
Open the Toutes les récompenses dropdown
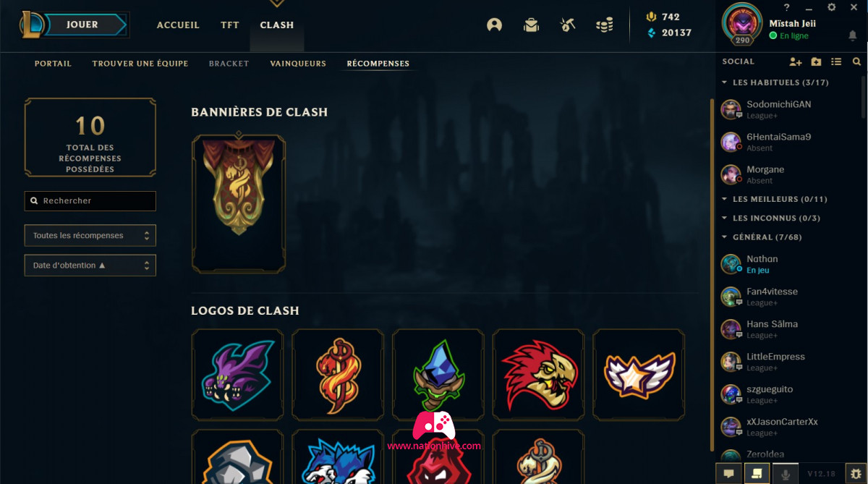(90, 236)
